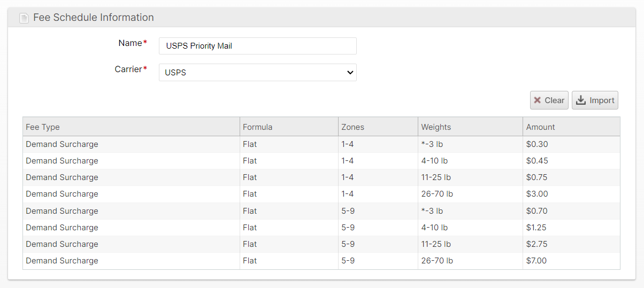
Task: Click the X icon on Clear button
Action: [538, 100]
